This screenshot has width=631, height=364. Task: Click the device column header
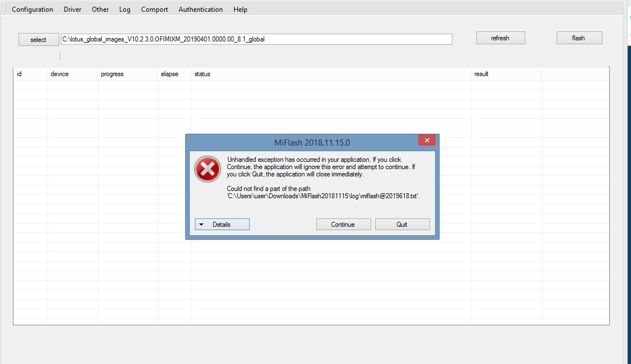[72, 74]
